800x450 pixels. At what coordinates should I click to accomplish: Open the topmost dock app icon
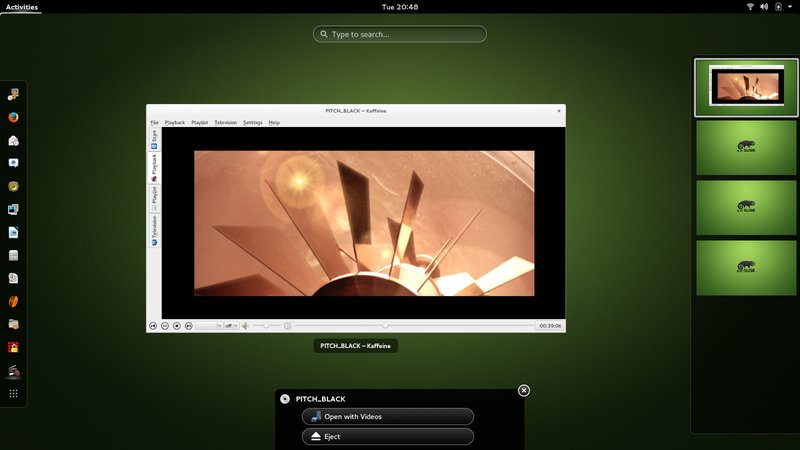pyautogui.click(x=13, y=94)
